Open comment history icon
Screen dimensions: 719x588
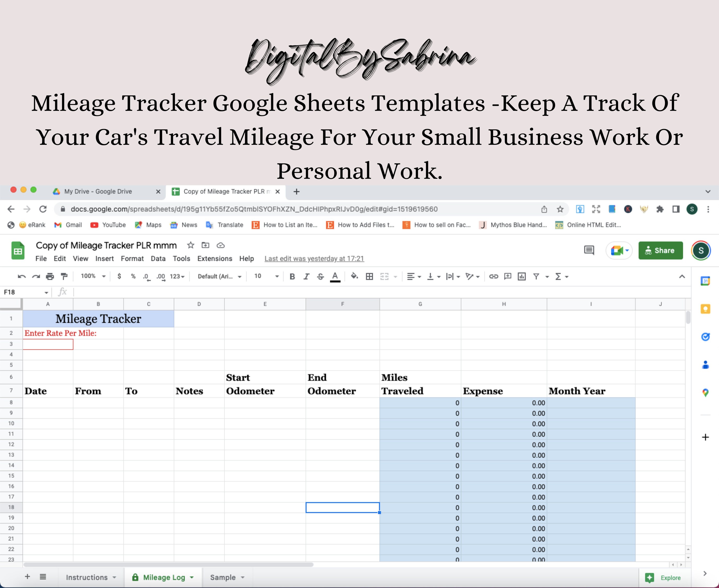coord(589,251)
